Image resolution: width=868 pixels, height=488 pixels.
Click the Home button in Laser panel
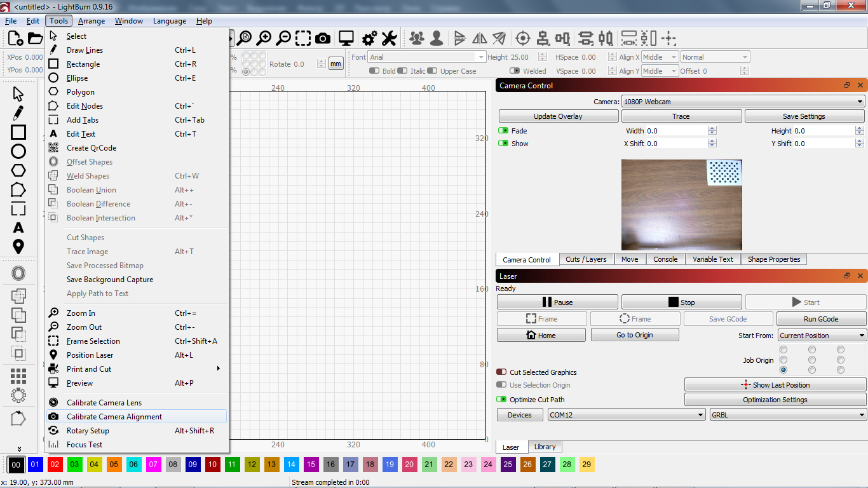click(x=541, y=335)
